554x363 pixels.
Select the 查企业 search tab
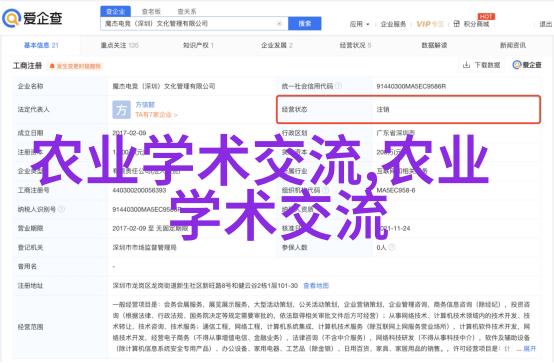(x=116, y=12)
